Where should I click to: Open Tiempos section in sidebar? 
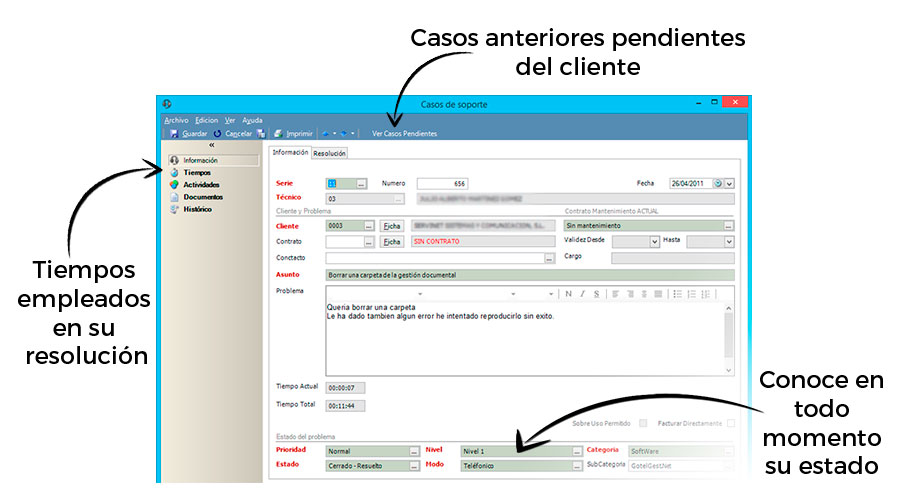point(196,172)
